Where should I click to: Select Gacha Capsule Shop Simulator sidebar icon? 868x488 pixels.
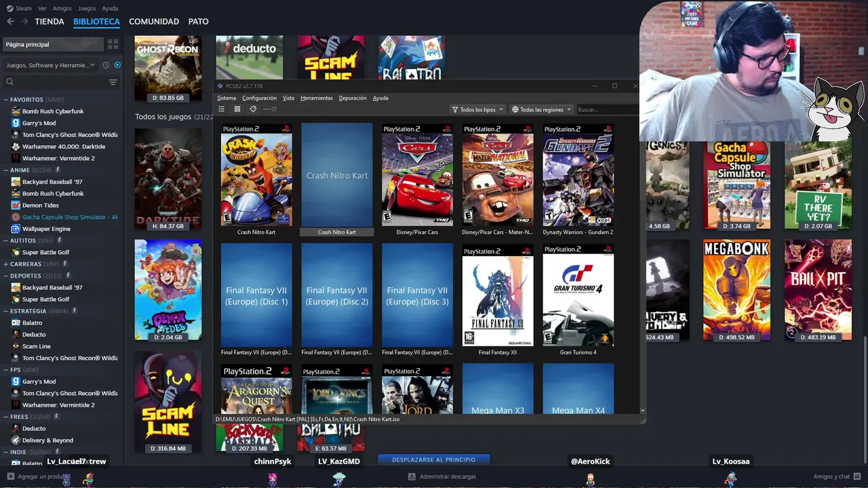16,217
